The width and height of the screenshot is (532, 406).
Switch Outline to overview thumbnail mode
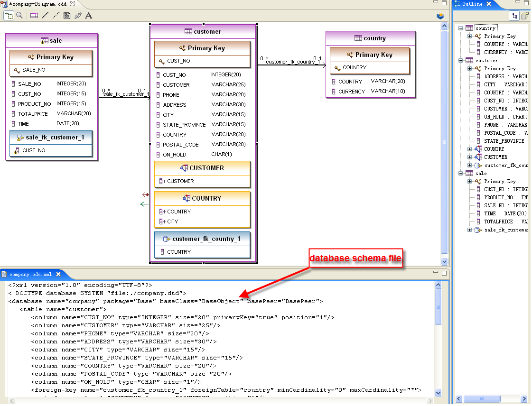pos(525,16)
